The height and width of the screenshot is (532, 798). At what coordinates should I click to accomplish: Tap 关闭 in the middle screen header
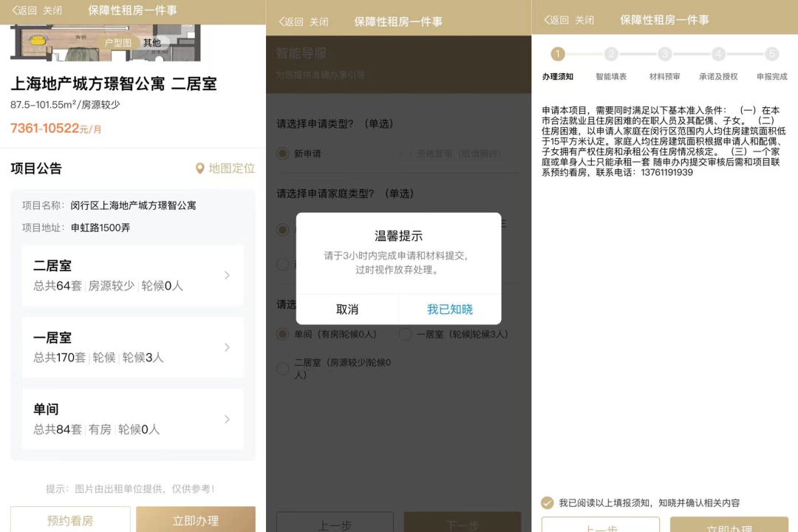[319, 22]
